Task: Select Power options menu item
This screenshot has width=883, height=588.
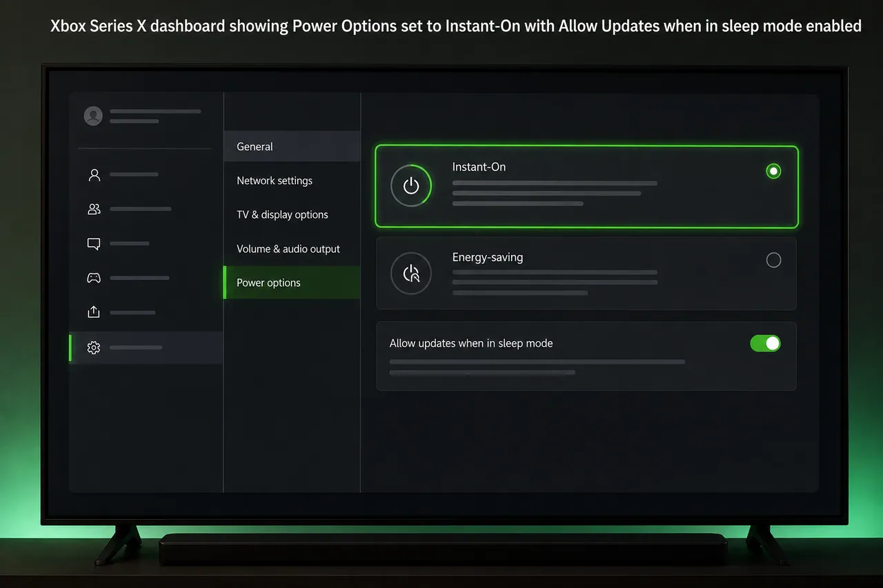Action: pyautogui.click(x=292, y=283)
